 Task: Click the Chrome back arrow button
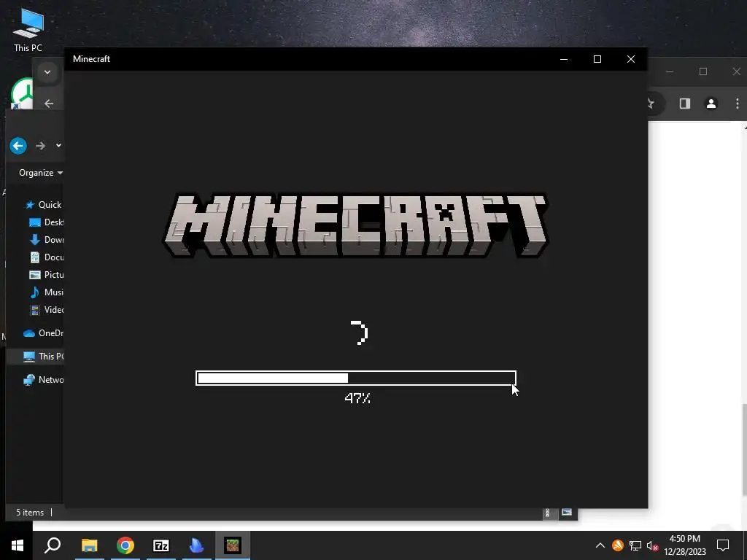[49, 104]
